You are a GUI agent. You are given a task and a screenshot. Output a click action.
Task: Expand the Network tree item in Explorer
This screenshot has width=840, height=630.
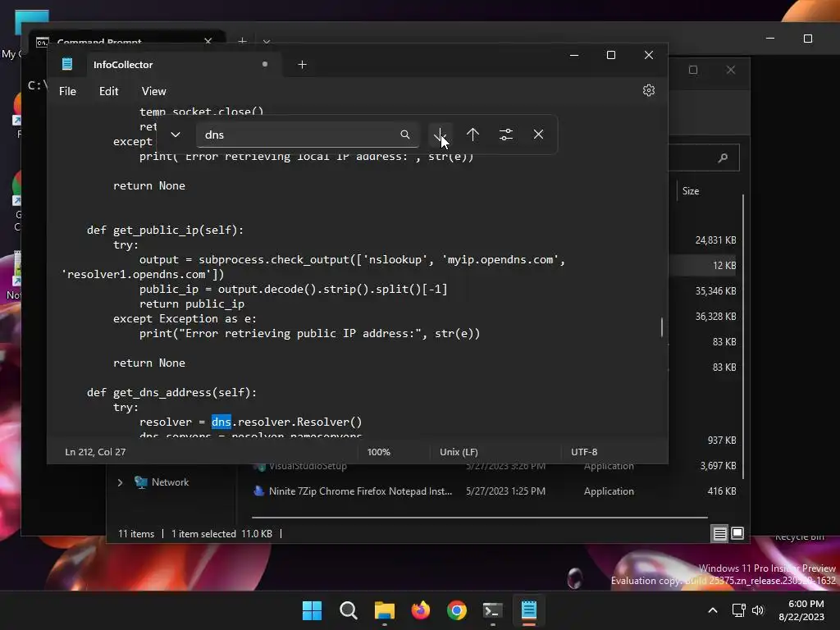point(120,482)
